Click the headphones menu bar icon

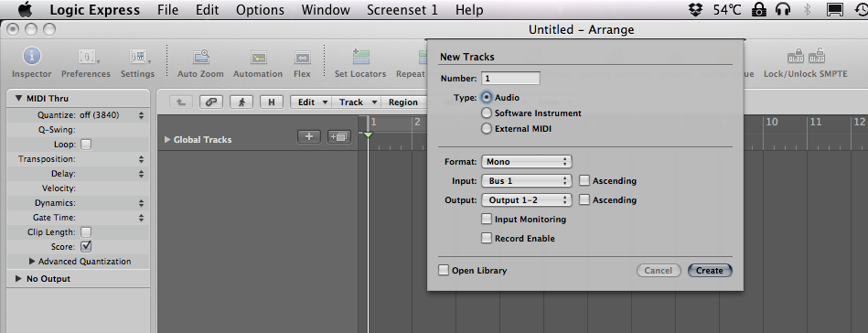(x=783, y=10)
